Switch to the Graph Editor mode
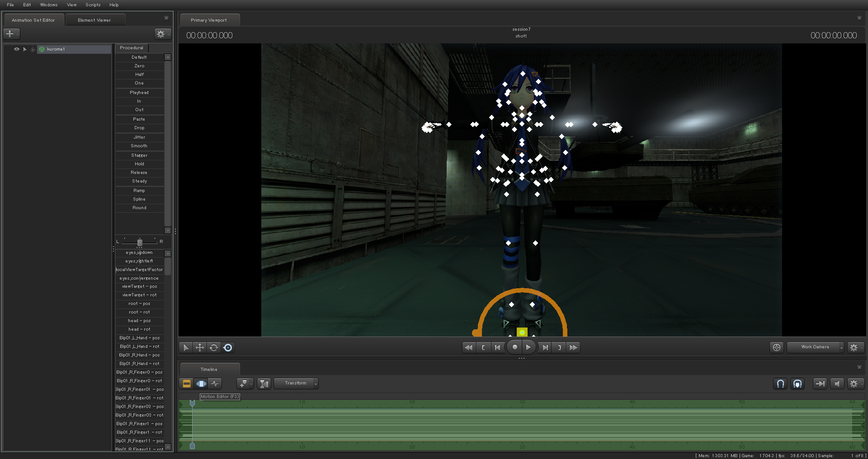This screenshot has width=868, height=459. 215,384
